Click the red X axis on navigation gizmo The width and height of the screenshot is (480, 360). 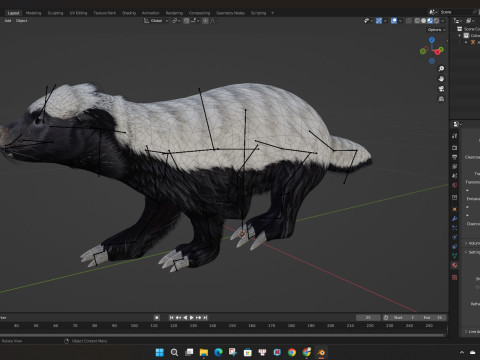(438, 52)
